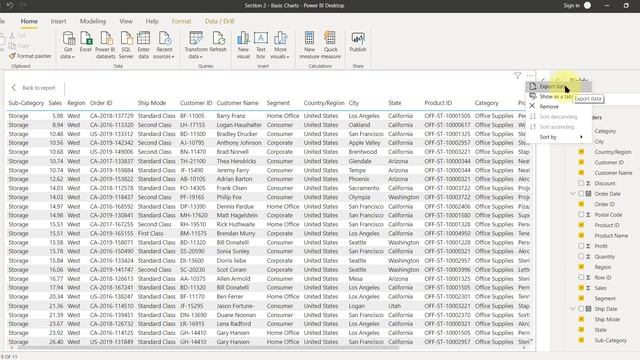Screen dimensions: 640x360
Task: Open the Recent sources dropdown arrow
Action: click(x=173, y=57)
